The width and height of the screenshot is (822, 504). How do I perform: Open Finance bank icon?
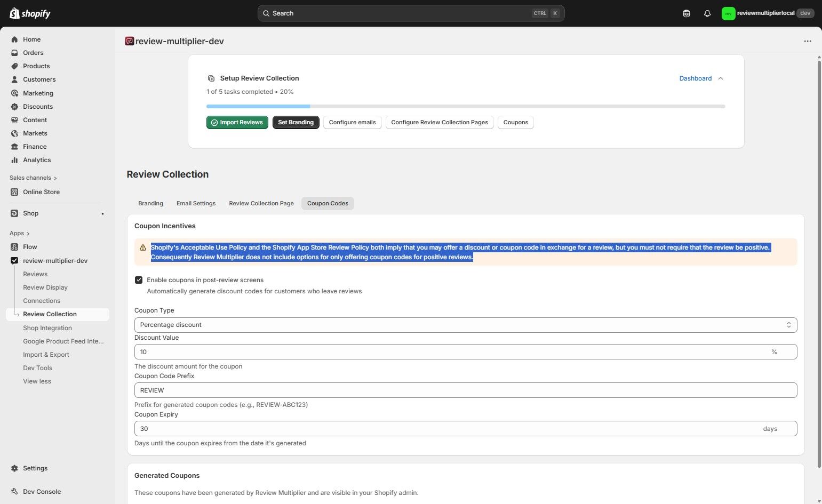(14, 147)
